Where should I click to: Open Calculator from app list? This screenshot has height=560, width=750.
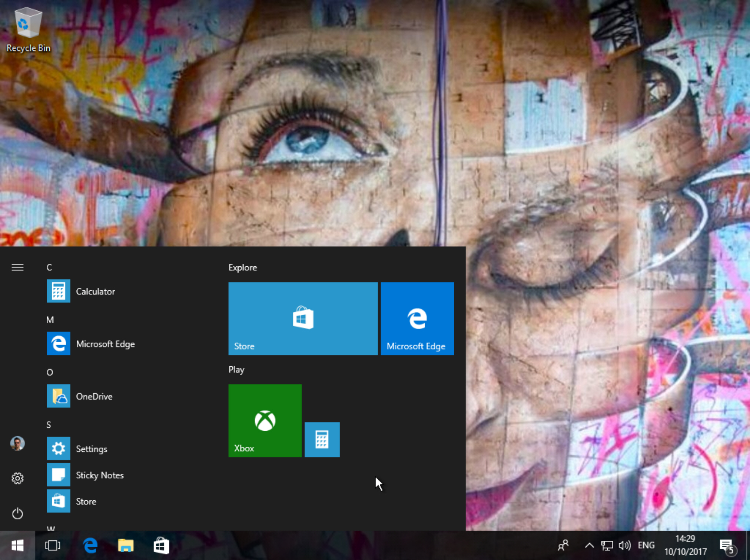(94, 291)
